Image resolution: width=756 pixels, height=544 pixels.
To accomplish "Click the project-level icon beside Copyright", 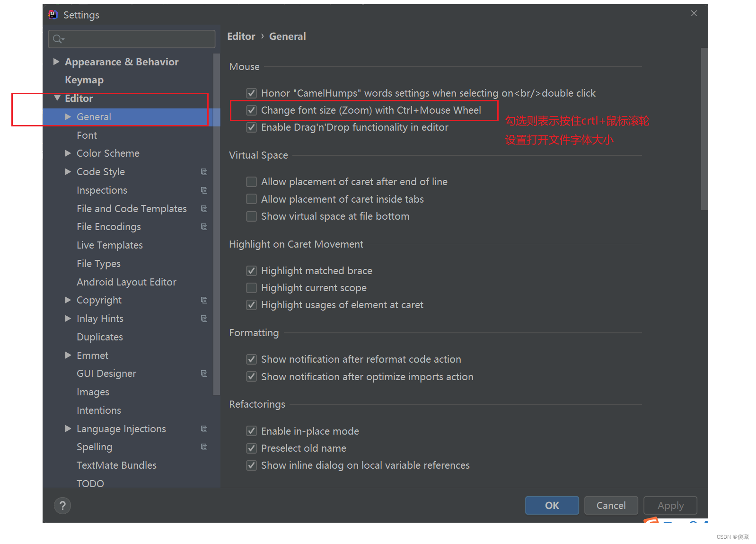I will [x=204, y=300].
